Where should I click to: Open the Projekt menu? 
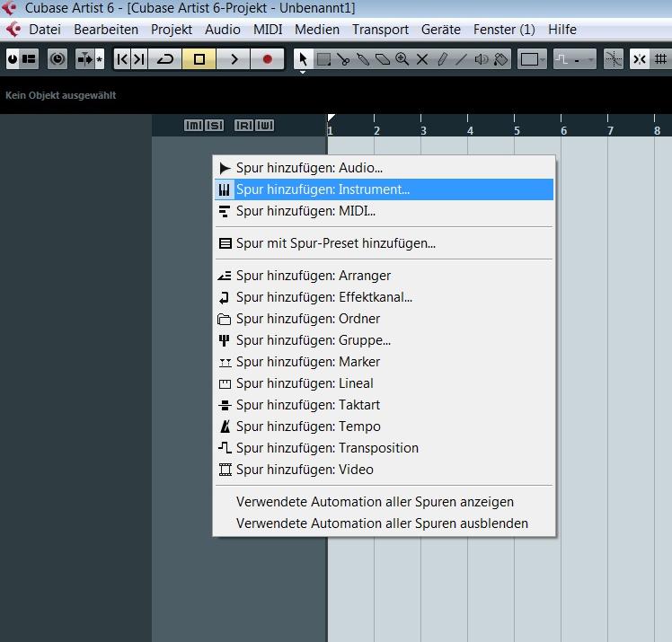click(x=172, y=30)
